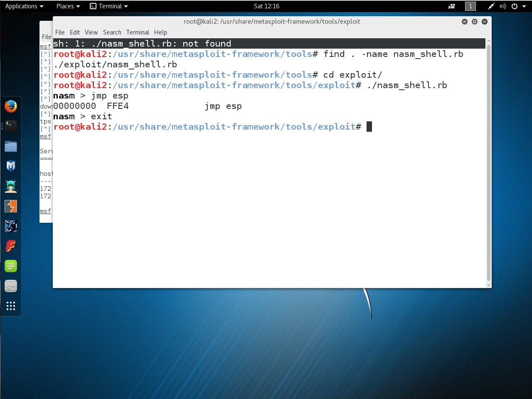Open the Files folder icon in the dock
The width and height of the screenshot is (532, 399).
(11, 146)
